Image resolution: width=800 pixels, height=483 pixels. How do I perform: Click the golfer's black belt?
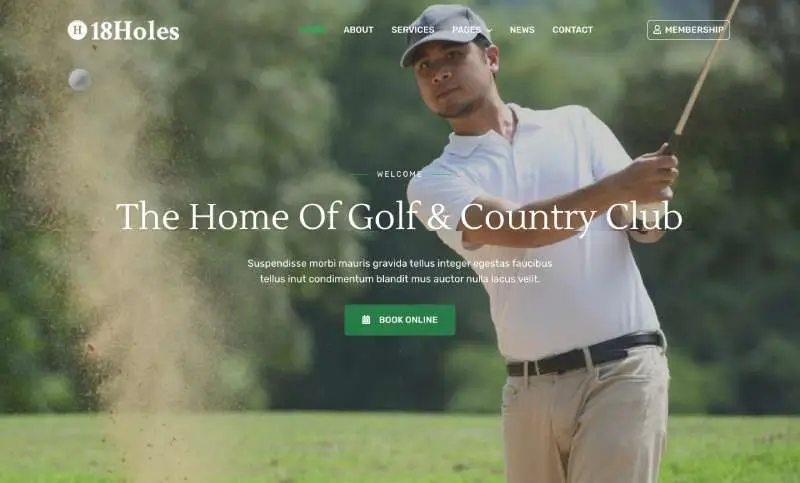(585, 354)
